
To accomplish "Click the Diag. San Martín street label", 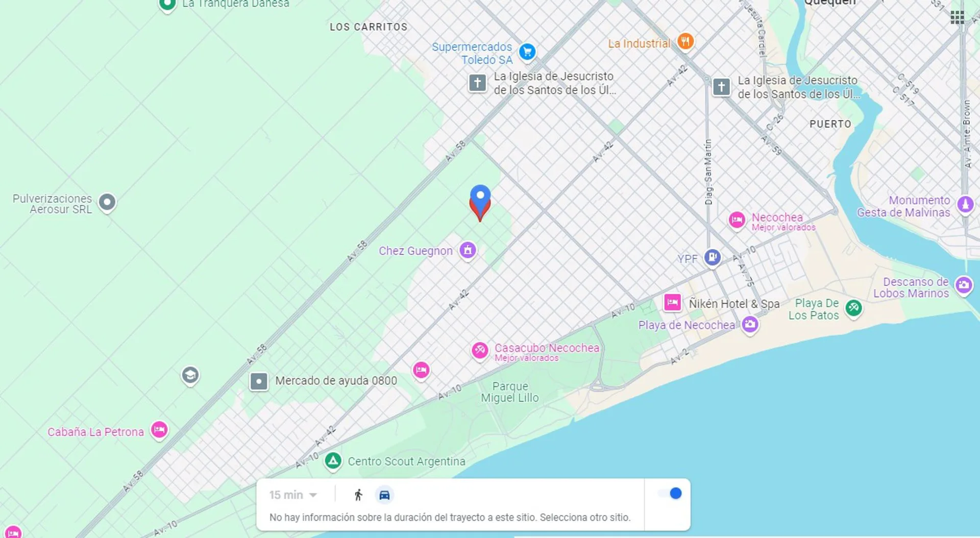I will 708,172.
